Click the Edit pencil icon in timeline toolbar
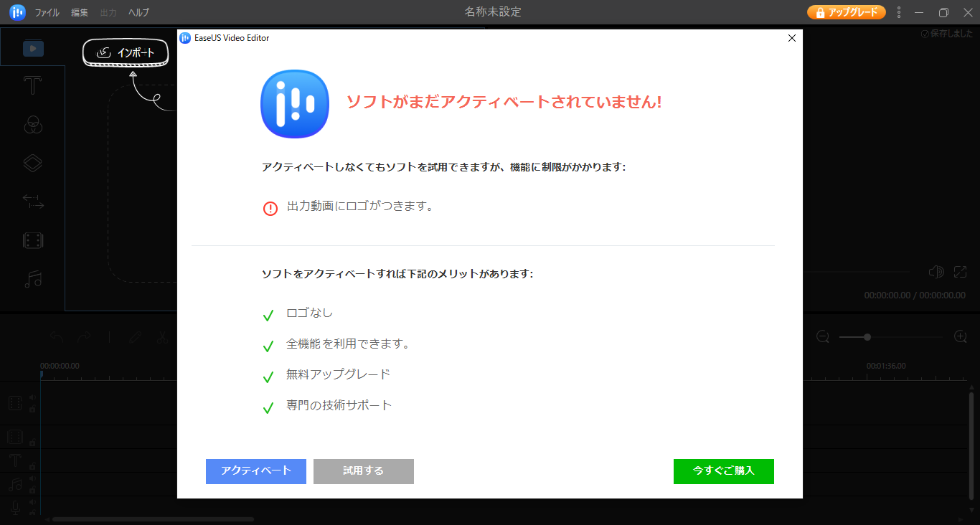Image resolution: width=980 pixels, height=525 pixels. (136, 336)
